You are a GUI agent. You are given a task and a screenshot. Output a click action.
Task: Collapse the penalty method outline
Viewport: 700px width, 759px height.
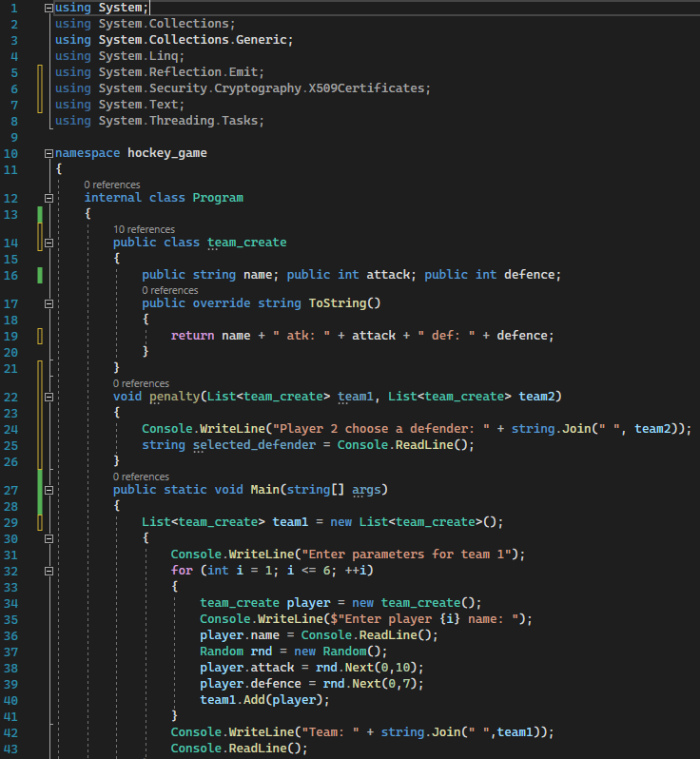pyautogui.click(x=49, y=397)
